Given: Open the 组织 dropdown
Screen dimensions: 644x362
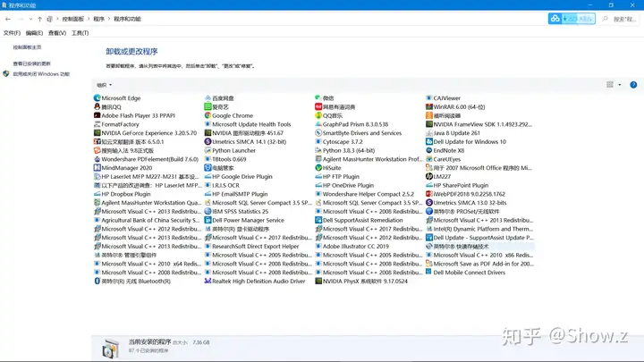Looking at the screenshot, I should 104,85.
